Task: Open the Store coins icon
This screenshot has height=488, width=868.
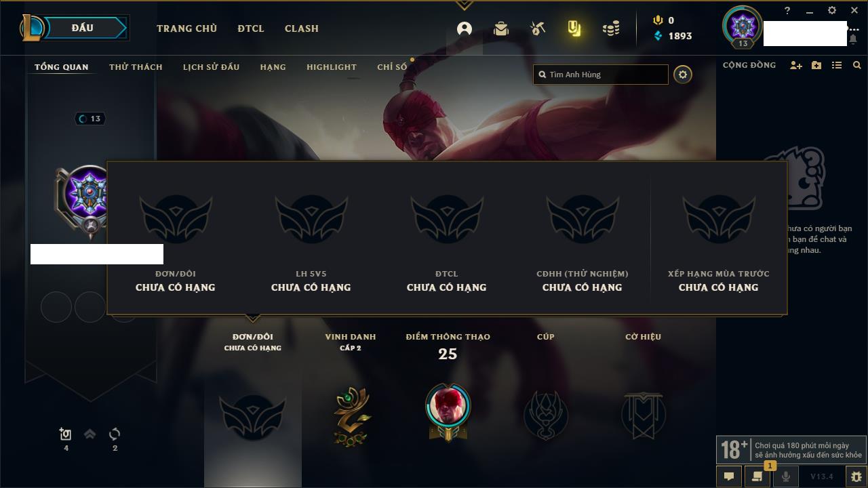Action: point(611,28)
